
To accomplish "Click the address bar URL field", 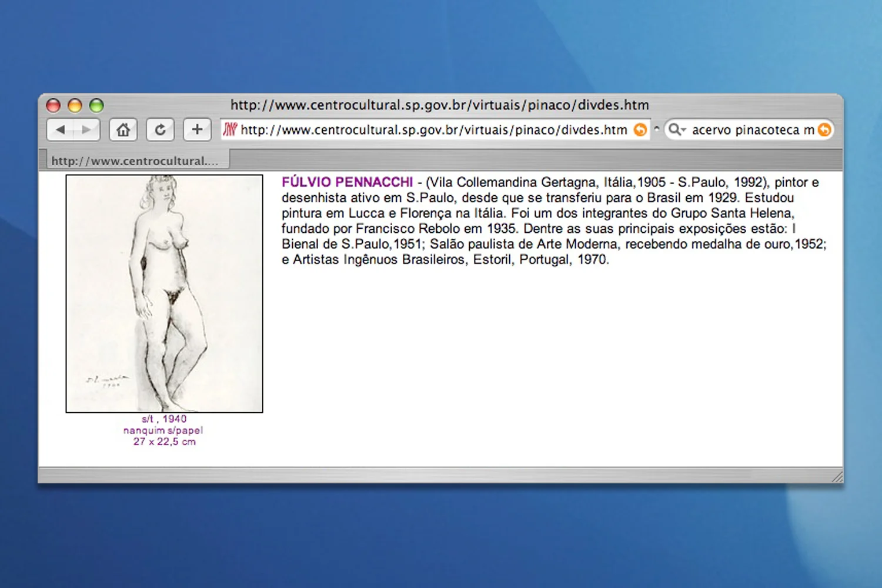I will [x=434, y=129].
